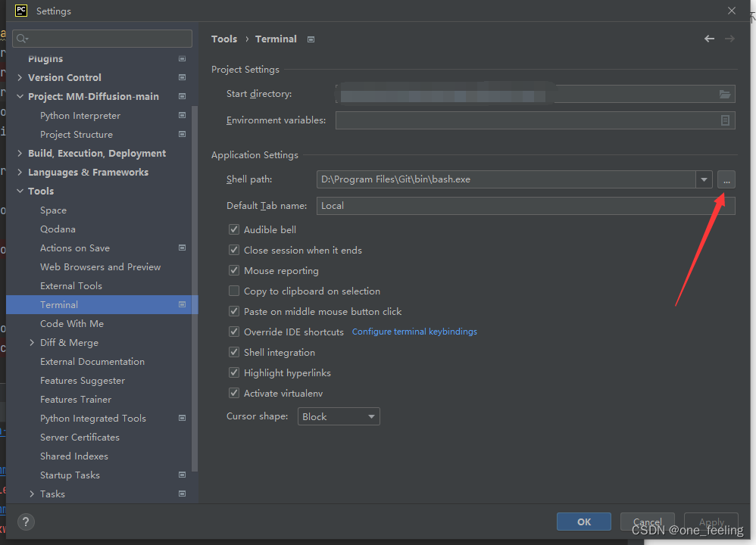Click the settings sidebar scrollbar
756x545 pixels.
[195, 288]
